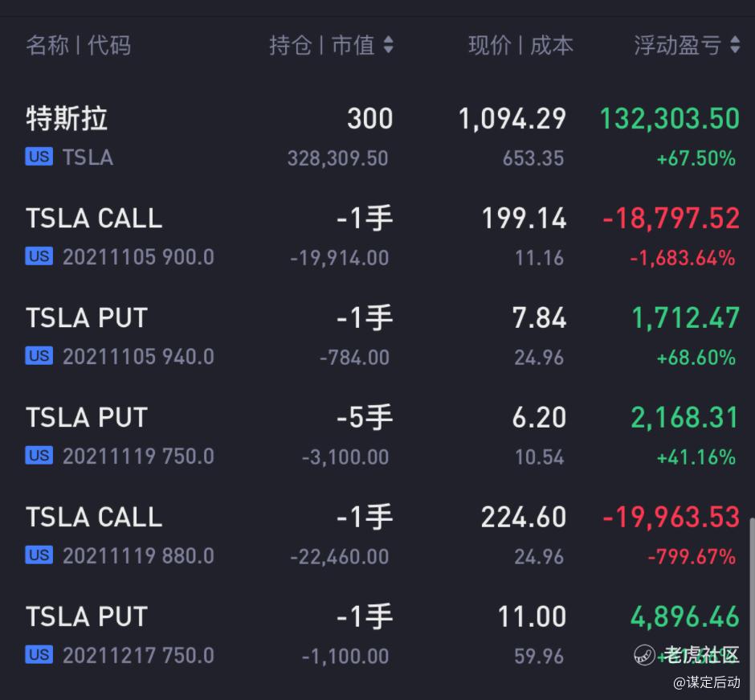
Task: Click US badge beside 20211119 750.0
Action: point(39,455)
